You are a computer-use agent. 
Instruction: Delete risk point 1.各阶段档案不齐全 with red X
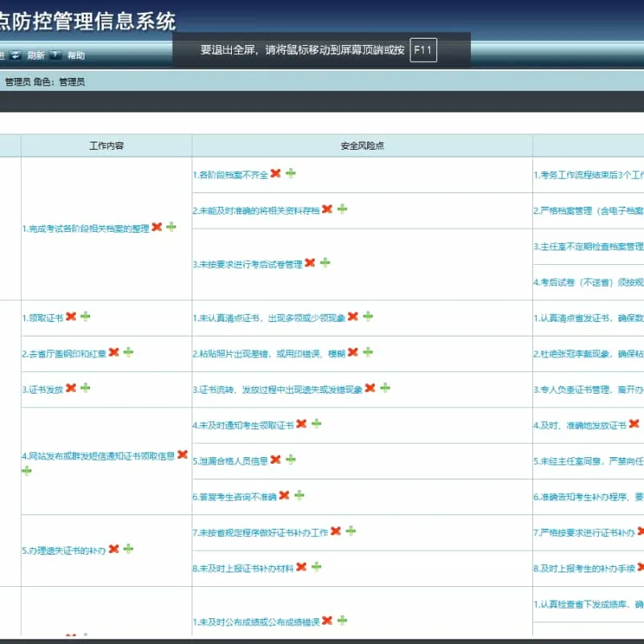coord(275,173)
